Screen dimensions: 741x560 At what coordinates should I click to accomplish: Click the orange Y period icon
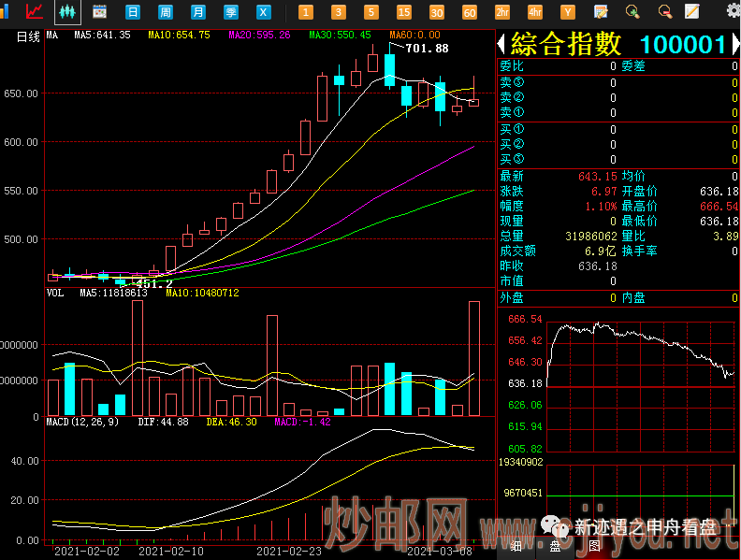(x=568, y=12)
